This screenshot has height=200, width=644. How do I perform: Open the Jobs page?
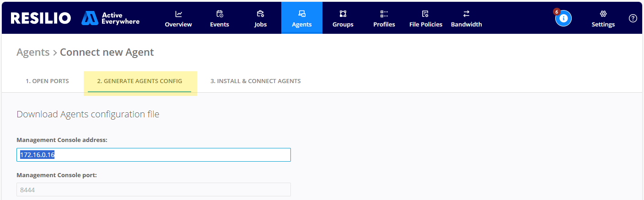pos(260,18)
